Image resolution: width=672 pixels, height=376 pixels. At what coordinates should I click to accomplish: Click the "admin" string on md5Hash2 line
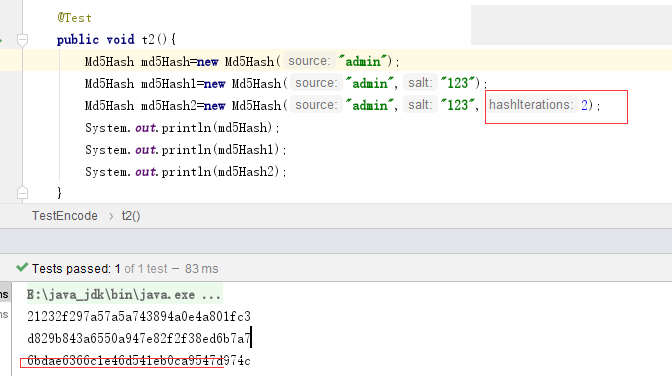pos(370,105)
